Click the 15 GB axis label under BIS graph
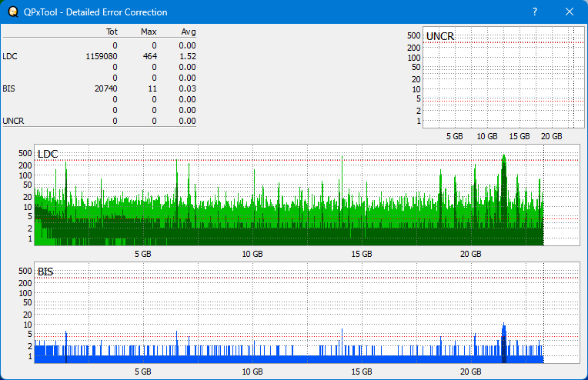The image size is (588, 380). (362, 372)
